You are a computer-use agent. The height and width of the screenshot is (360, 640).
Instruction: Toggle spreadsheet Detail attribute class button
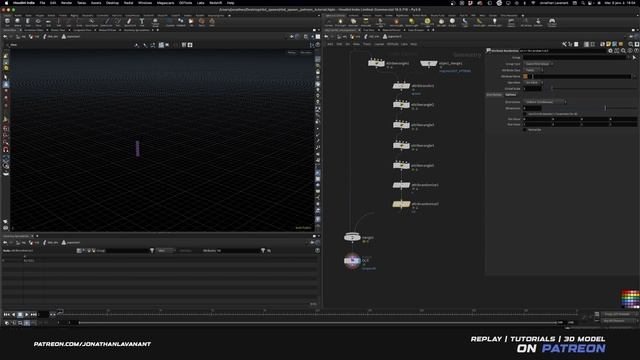click(x=94, y=251)
